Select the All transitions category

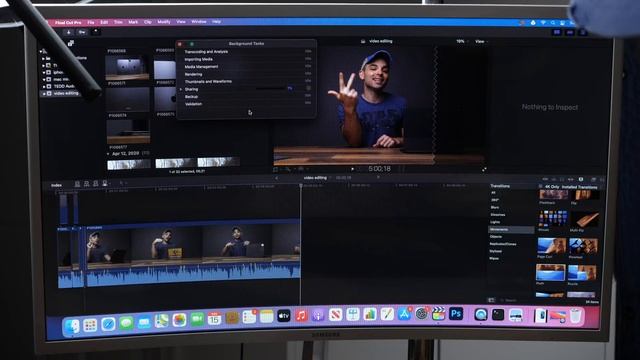point(493,193)
